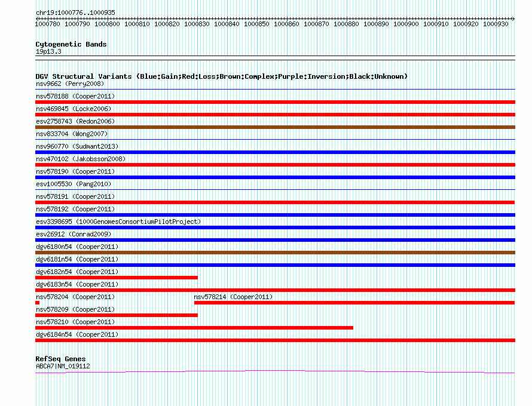532x406 pixels.
Task: Click the thin blue line under nsv9662
Action: point(275,89)
